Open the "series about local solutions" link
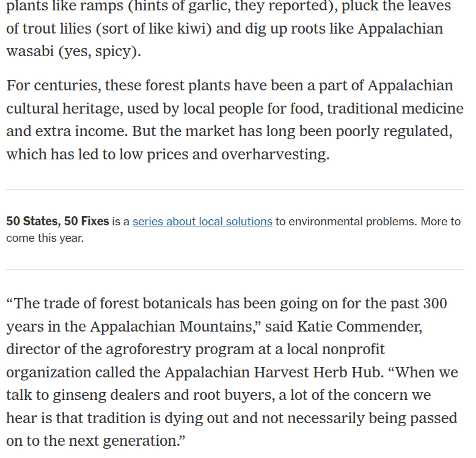Image resolution: width=476 pixels, height=458 pixels. pyautogui.click(x=202, y=222)
